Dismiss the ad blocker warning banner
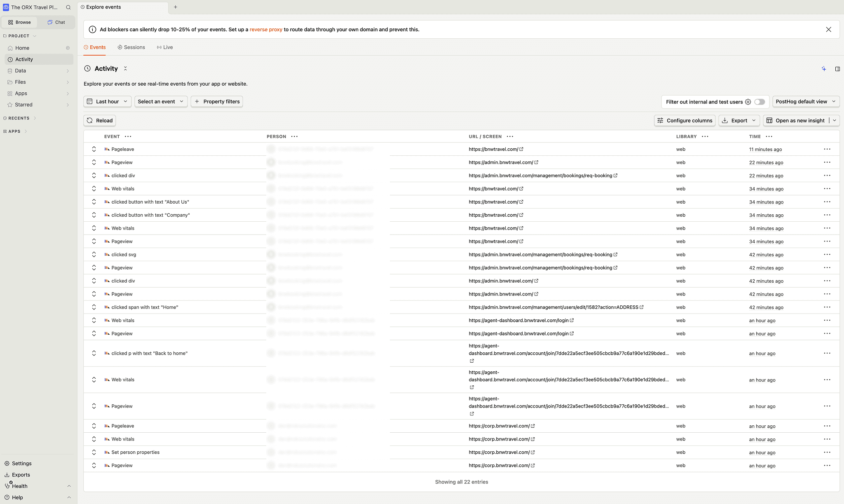The width and height of the screenshot is (844, 504). [828, 30]
